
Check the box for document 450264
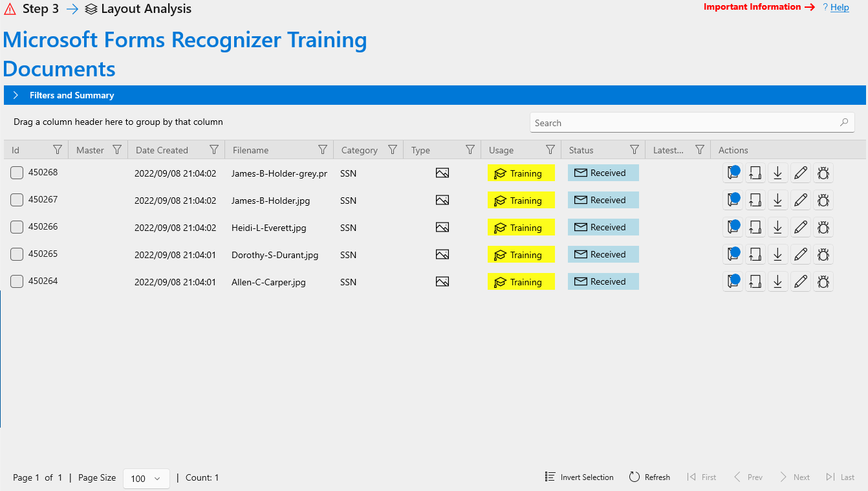point(17,281)
